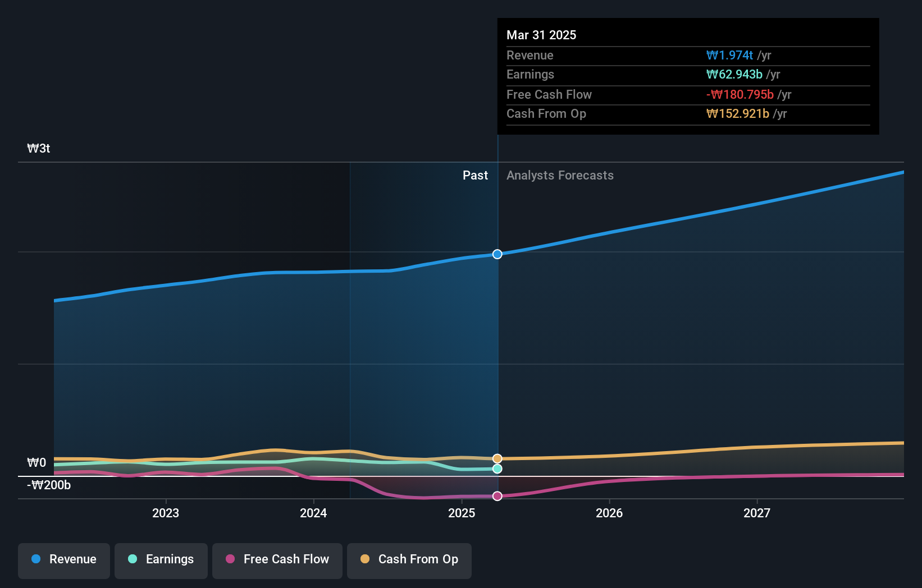Switch to the Past section of the chart
The width and height of the screenshot is (922, 588).
(476, 175)
